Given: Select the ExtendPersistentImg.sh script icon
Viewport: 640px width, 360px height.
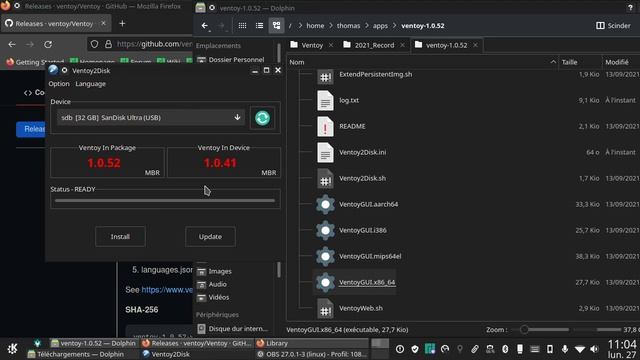Looking at the screenshot, I should coord(325,76).
